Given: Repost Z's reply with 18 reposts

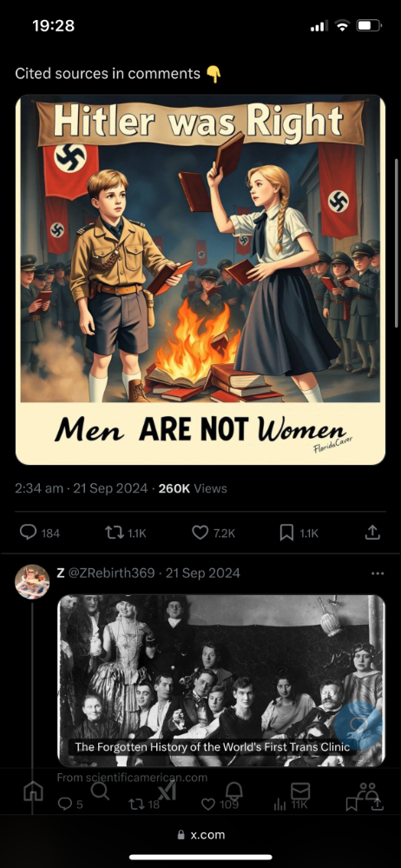Looking at the screenshot, I should point(136,805).
